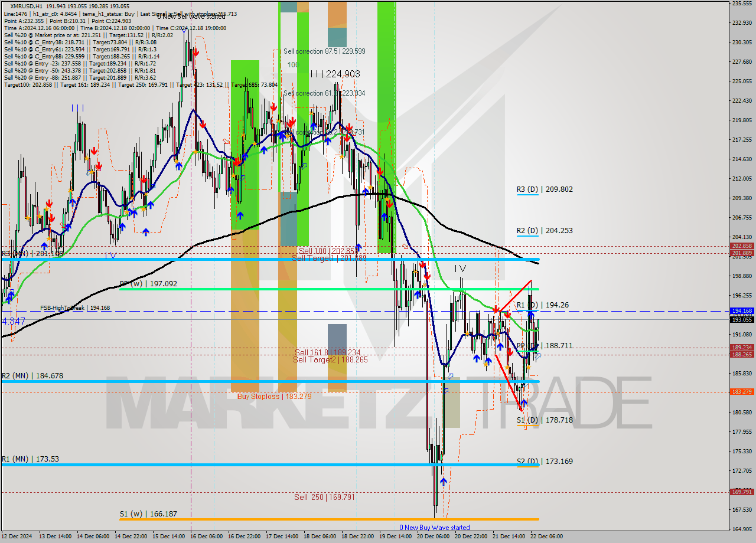This screenshot has width=756, height=543.
Task: Click the 'R3 (MN) | 201.106' monthly label
Action: point(32,254)
